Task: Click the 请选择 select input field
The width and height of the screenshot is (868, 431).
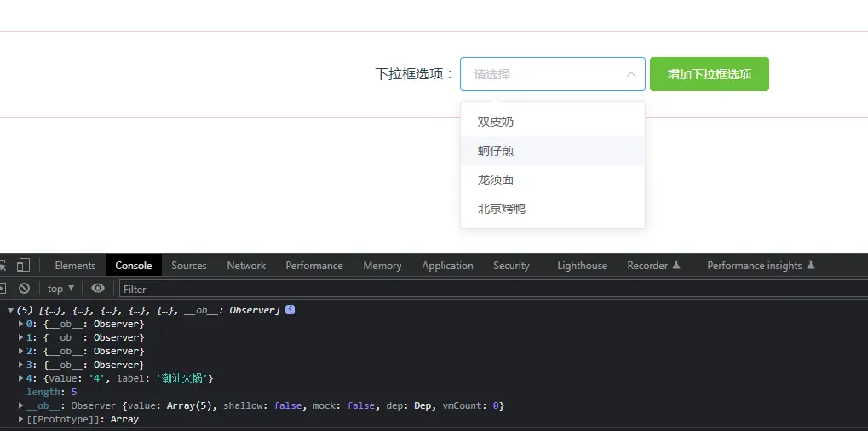Action: (553, 74)
